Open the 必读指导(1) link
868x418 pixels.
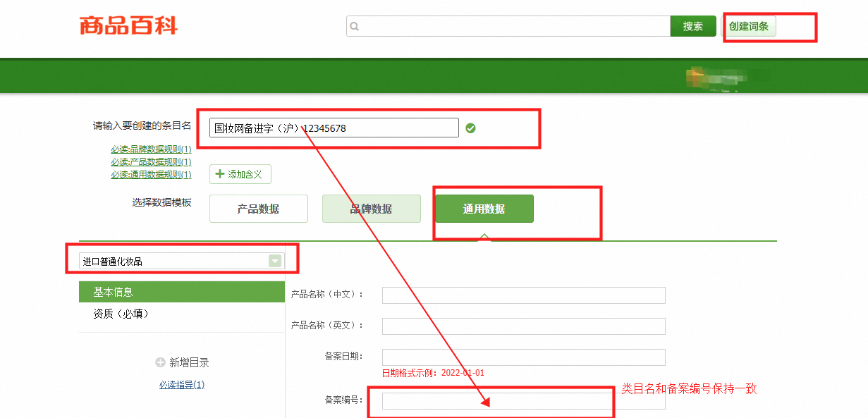click(182, 385)
